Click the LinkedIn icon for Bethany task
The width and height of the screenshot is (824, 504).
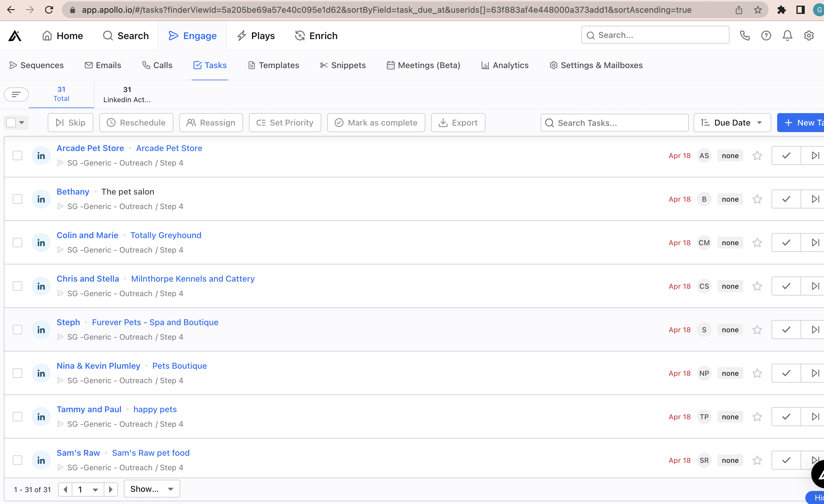click(41, 199)
